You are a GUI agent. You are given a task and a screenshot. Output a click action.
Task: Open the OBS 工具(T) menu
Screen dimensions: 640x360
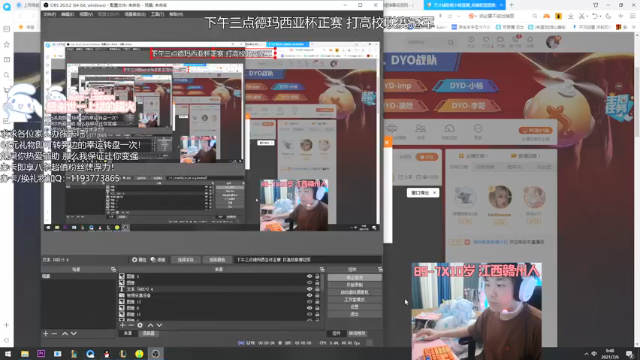pyautogui.click(x=157, y=14)
